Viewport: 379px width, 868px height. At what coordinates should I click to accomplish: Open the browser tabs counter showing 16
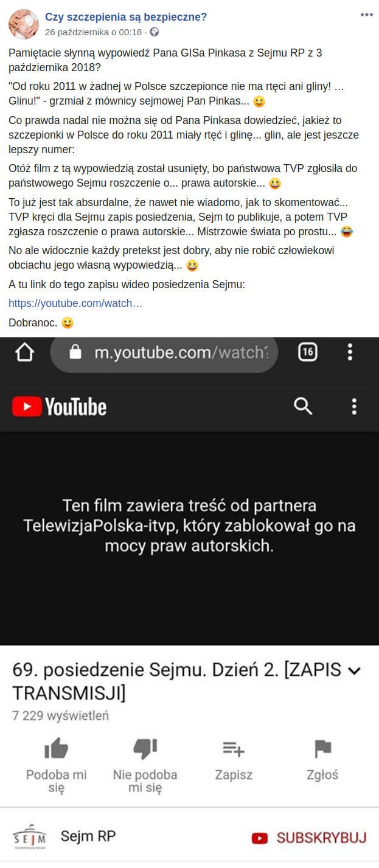[x=308, y=352]
